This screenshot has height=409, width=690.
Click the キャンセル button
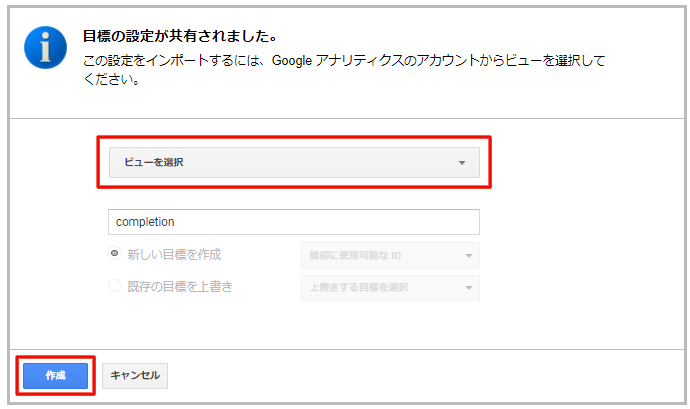point(135,376)
